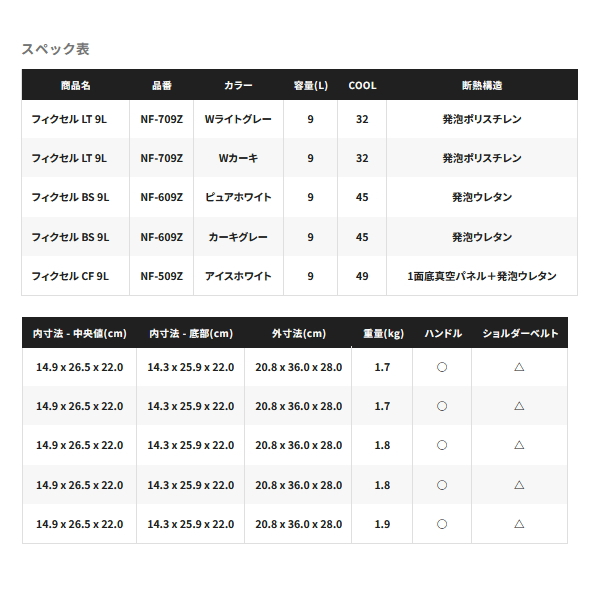Click the 1面底真空パネル＋発泡ウレタン cell

(482, 276)
